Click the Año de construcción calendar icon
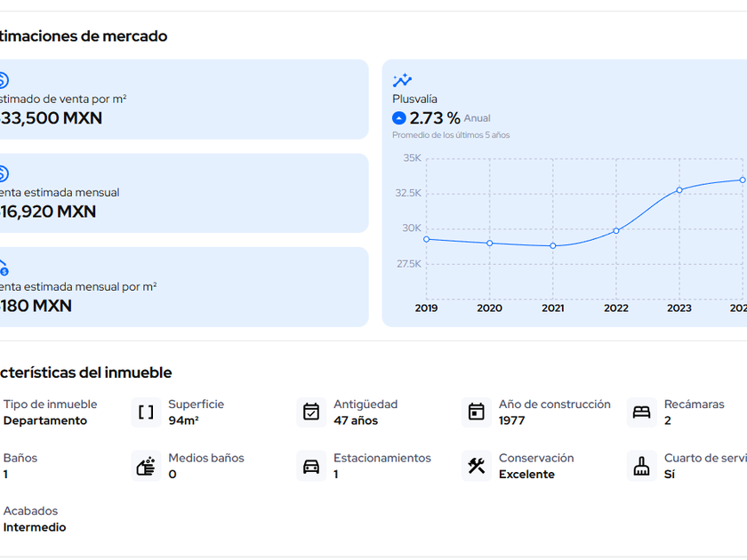 pyautogui.click(x=477, y=412)
